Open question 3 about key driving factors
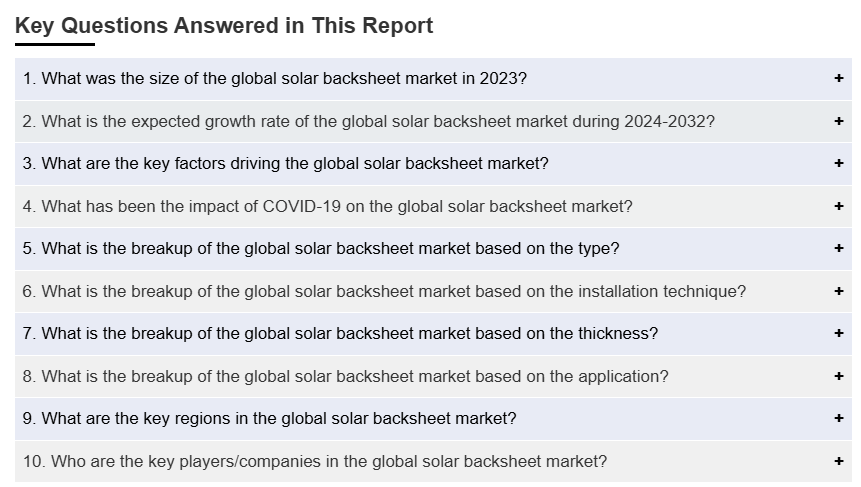Screen dimensions: 861x487 tap(433, 164)
